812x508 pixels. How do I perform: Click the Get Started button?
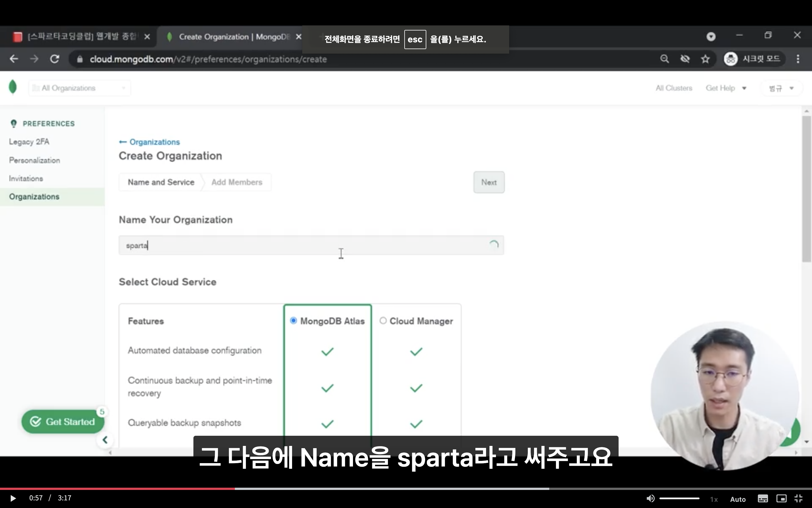[63, 422]
